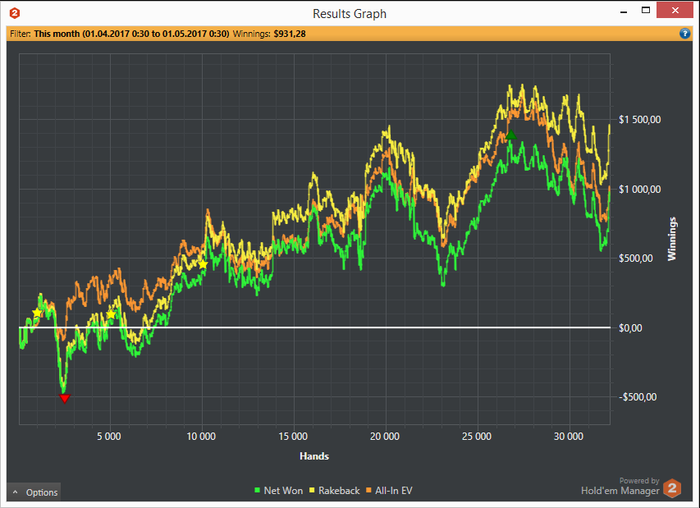
Task: Click the Hold'em Manager 2 logo at bottom right
Action: pos(672,488)
